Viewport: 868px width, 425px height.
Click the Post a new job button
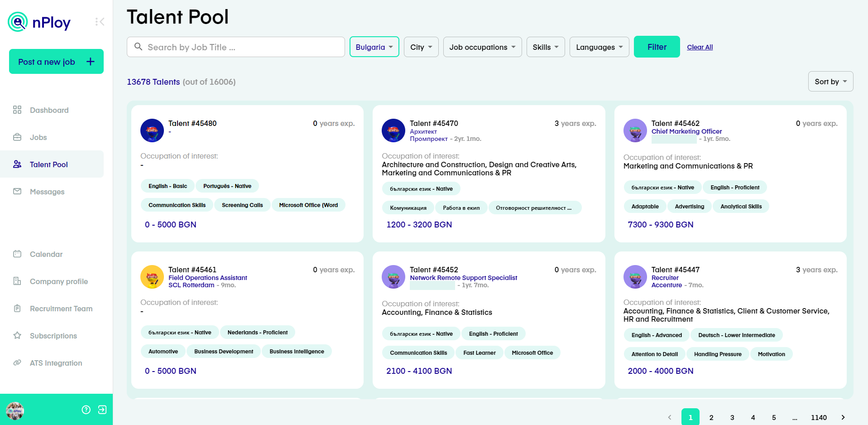coord(56,61)
